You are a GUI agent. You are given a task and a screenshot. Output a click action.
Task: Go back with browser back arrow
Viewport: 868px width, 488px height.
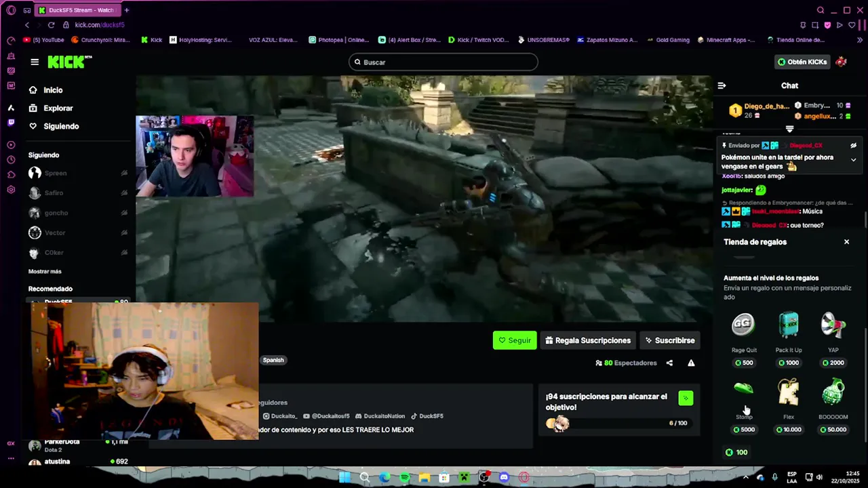[27, 25]
